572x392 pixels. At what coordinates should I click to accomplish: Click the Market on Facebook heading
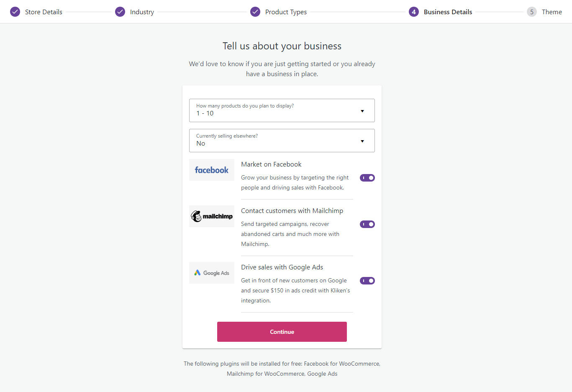tap(271, 164)
